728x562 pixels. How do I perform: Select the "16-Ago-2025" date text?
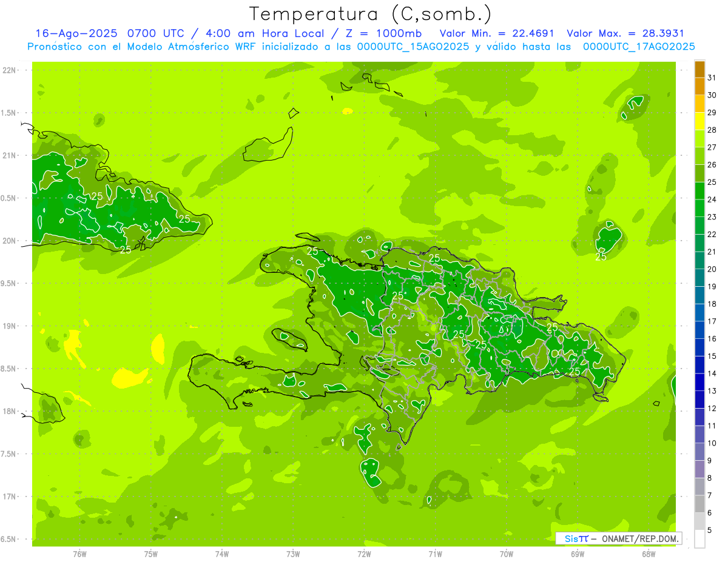(x=78, y=33)
